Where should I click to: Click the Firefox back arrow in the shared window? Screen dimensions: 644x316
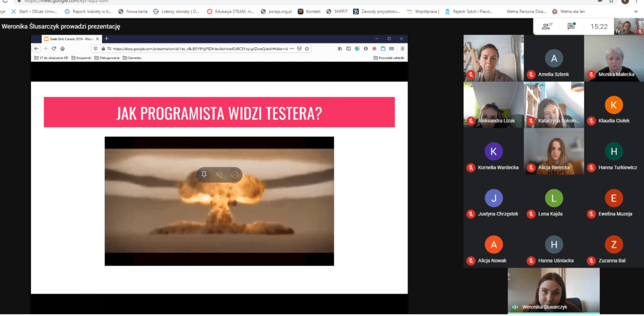tap(36, 48)
